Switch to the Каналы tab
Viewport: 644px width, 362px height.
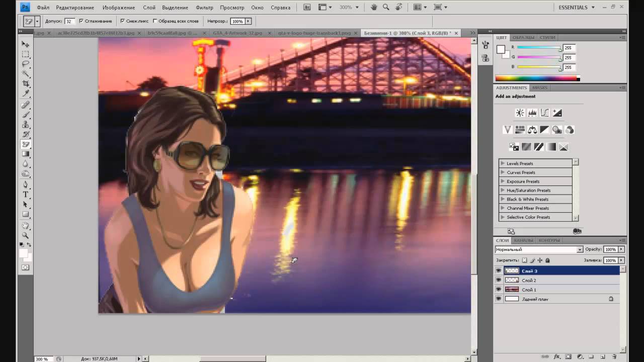coord(523,240)
